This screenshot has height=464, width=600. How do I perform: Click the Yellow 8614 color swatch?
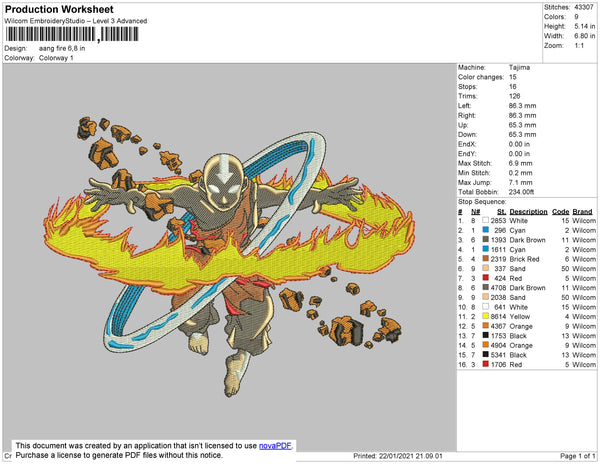coord(486,316)
